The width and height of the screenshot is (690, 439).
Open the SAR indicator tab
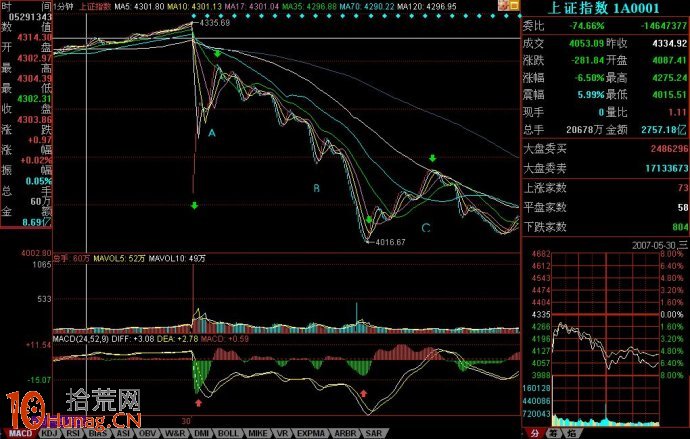pos(374,434)
